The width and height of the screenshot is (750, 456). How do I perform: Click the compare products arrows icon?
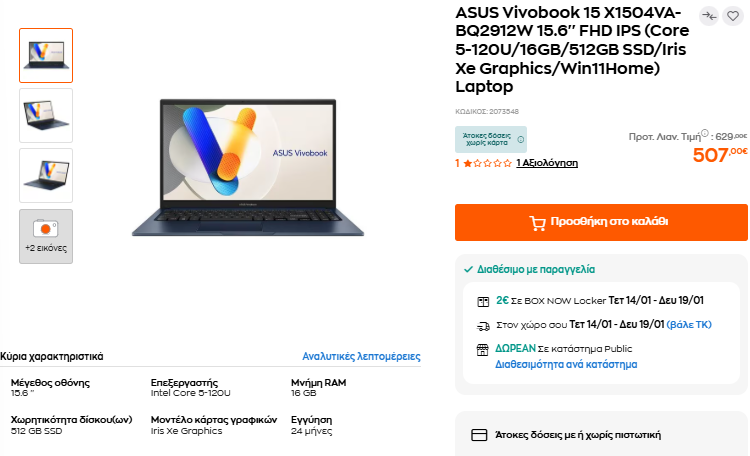click(x=709, y=17)
